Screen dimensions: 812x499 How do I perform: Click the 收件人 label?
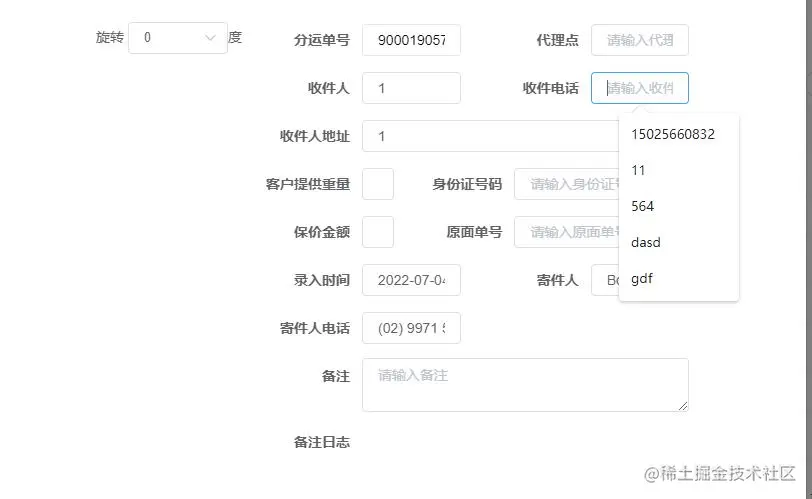[x=329, y=88]
